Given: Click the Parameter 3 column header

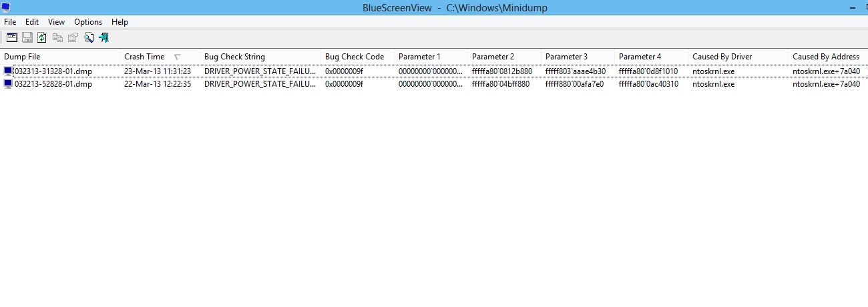Looking at the screenshot, I should (578, 57).
